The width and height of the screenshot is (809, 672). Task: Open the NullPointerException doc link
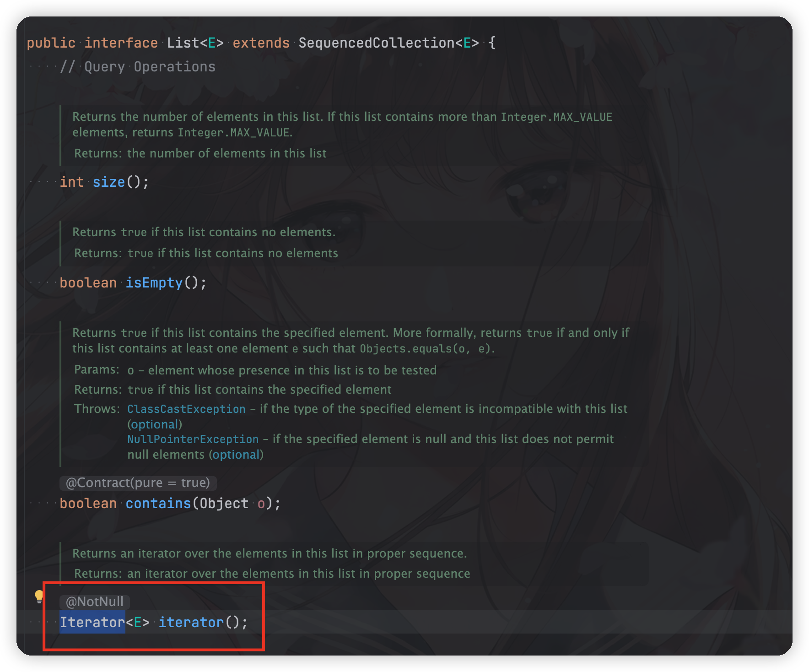193,439
